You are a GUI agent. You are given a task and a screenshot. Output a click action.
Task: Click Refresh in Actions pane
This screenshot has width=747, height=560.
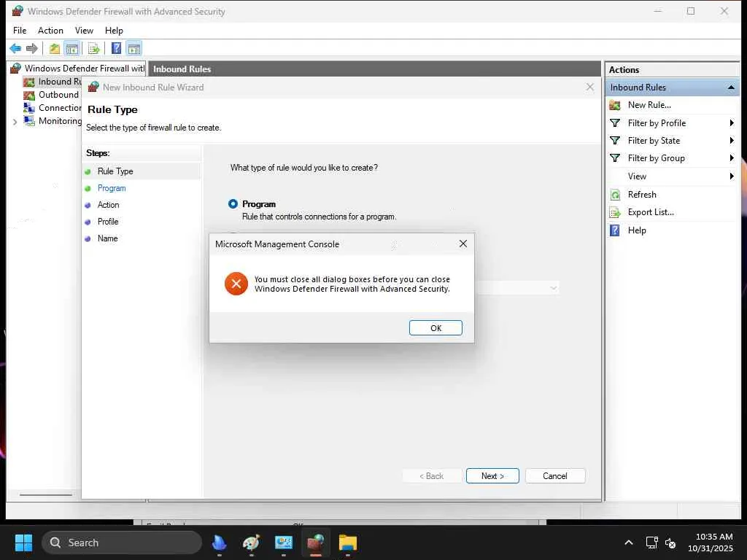(x=642, y=194)
